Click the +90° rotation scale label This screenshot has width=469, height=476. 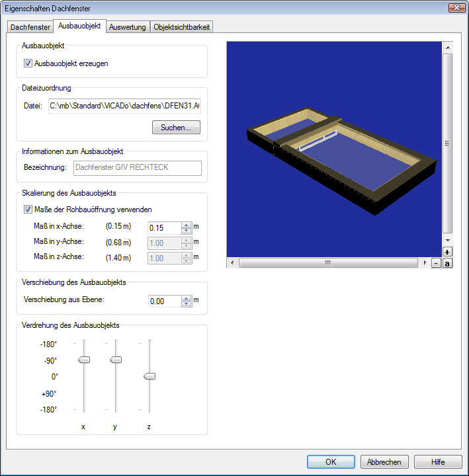pos(49,394)
